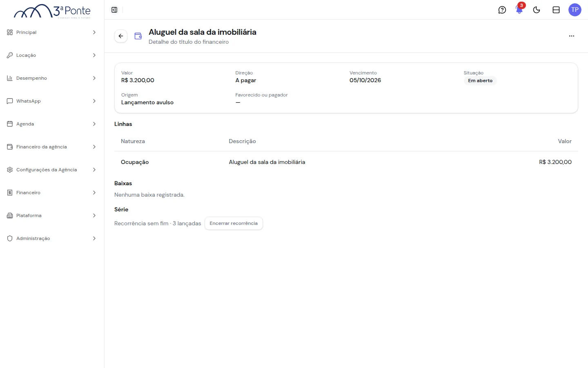Click Encerrar recorrência button
Screen dimensions: 588x368
[234, 223]
